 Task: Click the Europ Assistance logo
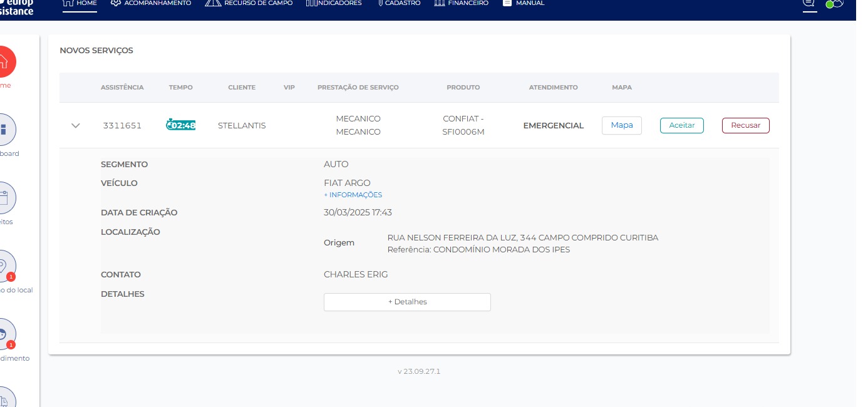[x=17, y=7]
